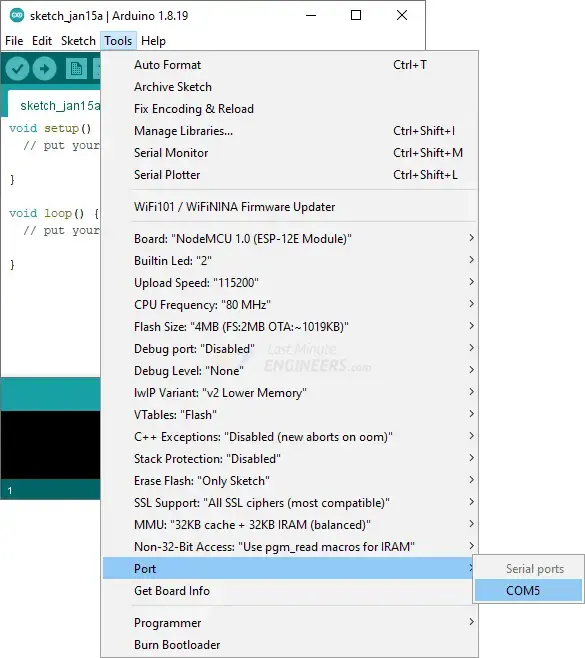
Task: Close the Tools menu from menu bar
Action: 118,41
